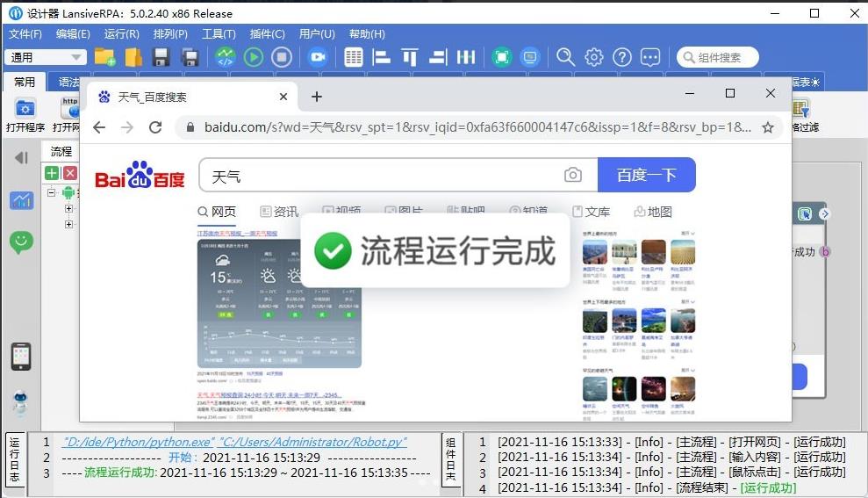This screenshot has width=868, height=498.
Task: Open the mobile phone sidebar icon
Action: tap(21, 357)
